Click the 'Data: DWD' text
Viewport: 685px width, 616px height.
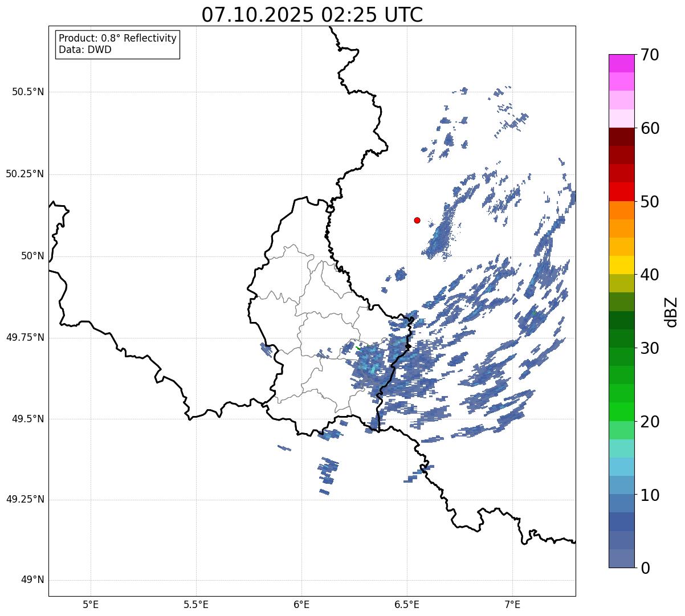point(85,50)
